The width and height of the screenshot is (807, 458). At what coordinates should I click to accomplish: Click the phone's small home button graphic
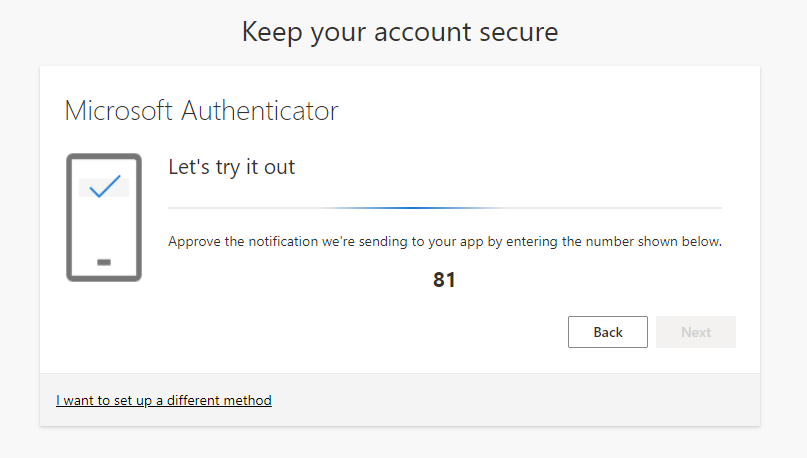(x=104, y=262)
